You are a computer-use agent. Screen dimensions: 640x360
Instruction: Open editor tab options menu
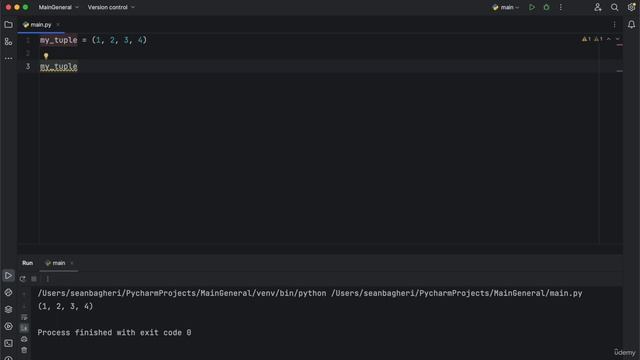tap(614, 24)
